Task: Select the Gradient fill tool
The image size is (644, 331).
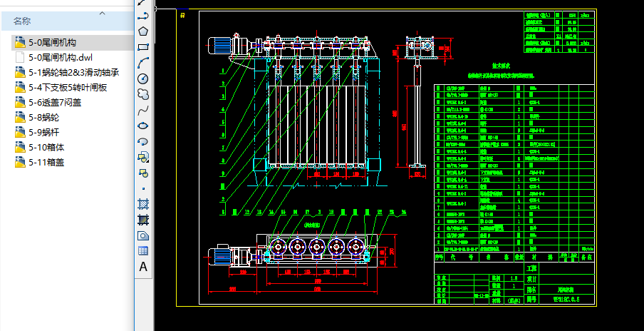Action: point(143,220)
